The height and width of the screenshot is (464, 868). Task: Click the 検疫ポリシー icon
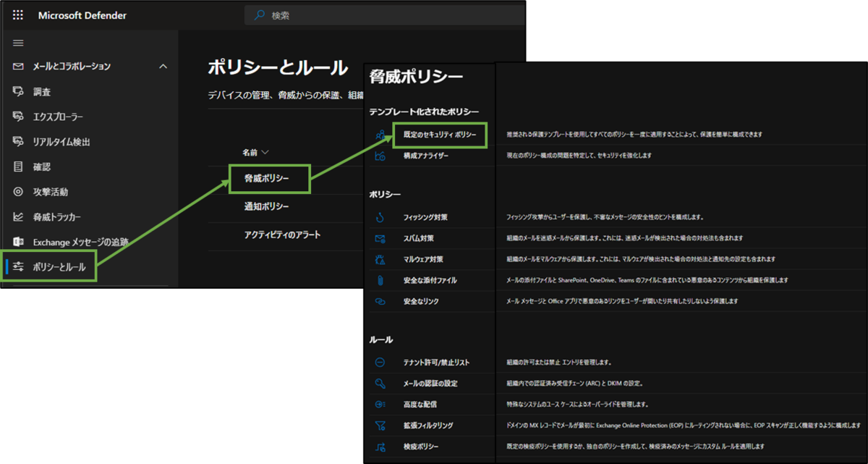point(380,446)
